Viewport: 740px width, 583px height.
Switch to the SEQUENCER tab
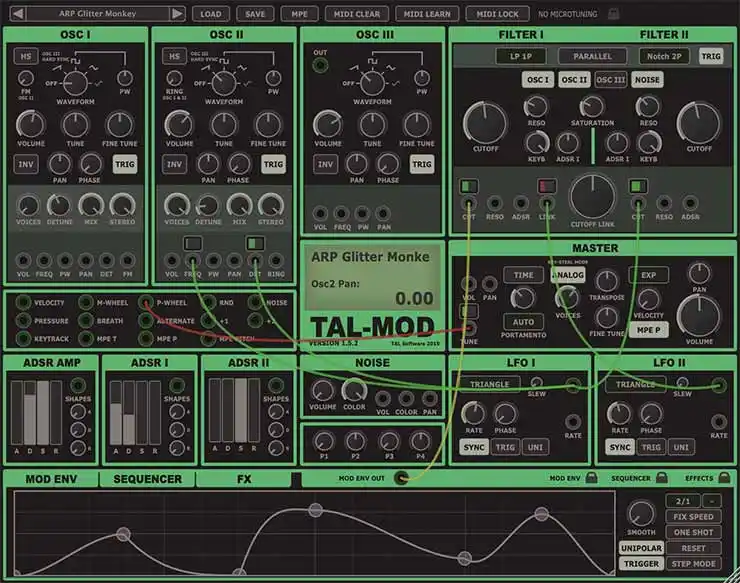tap(147, 479)
